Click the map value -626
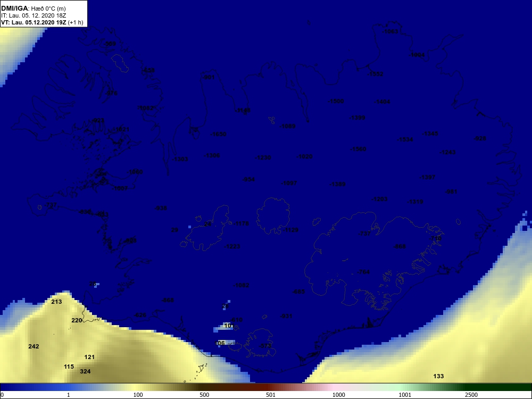532x399 pixels. [140, 315]
